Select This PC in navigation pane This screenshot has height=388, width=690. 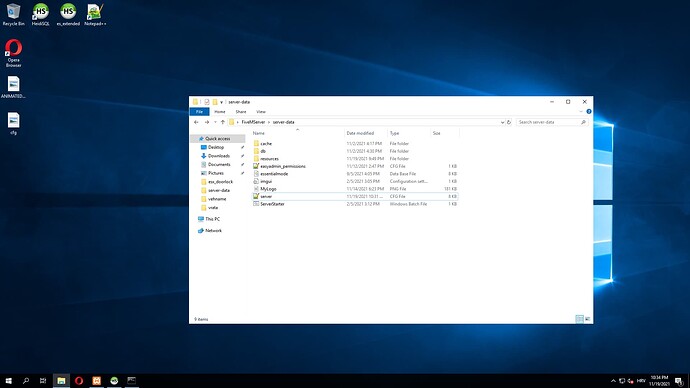click(212, 219)
